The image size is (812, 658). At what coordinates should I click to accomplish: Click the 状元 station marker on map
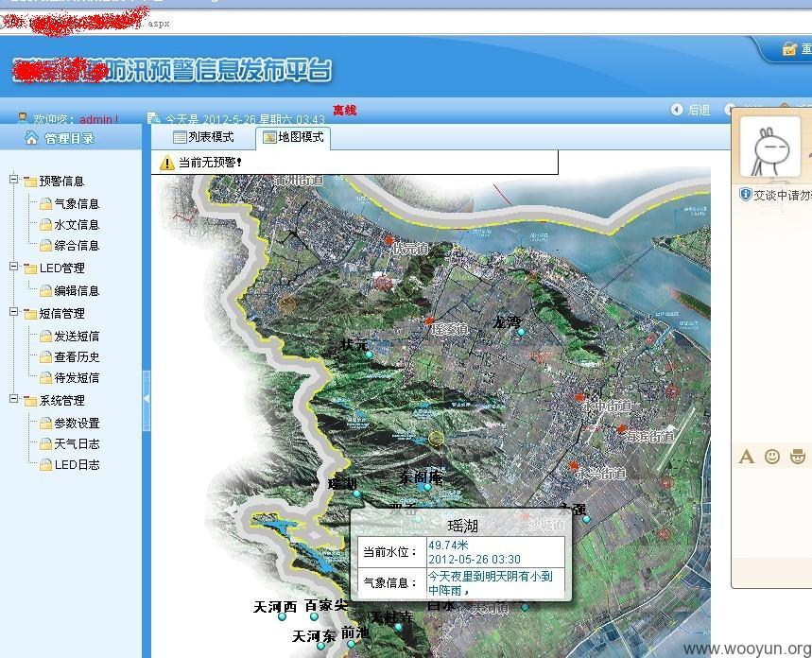(370, 355)
